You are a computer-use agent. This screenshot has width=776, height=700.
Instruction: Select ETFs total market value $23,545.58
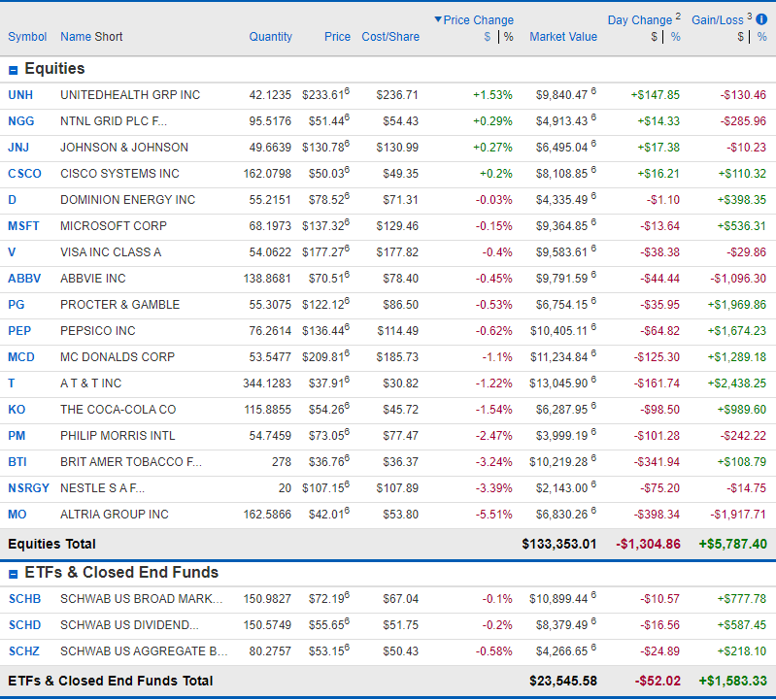click(x=563, y=682)
